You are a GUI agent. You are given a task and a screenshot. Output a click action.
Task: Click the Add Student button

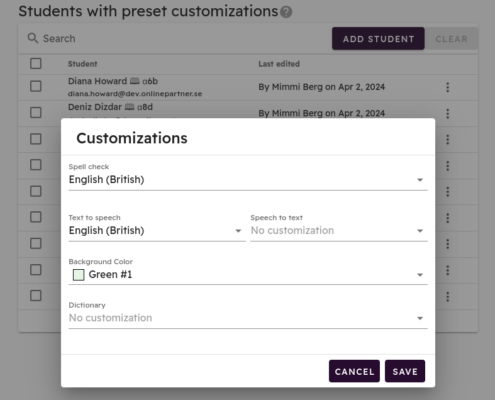click(x=378, y=39)
